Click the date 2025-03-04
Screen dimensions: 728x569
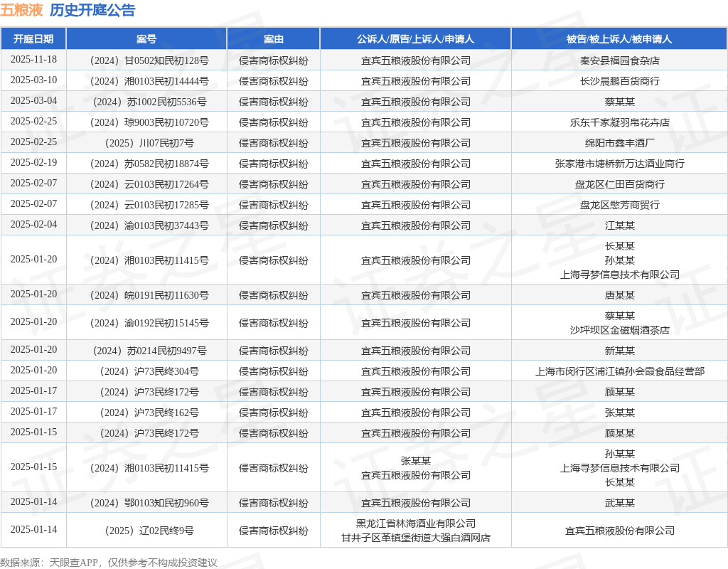(33, 100)
